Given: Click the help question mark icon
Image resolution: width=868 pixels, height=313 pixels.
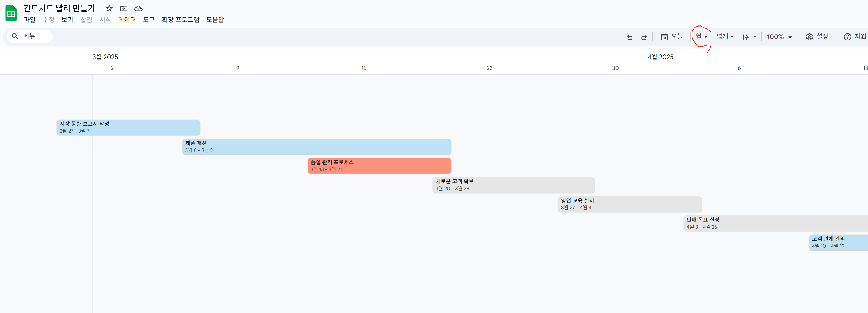Looking at the screenshot, I should (848, 37).
